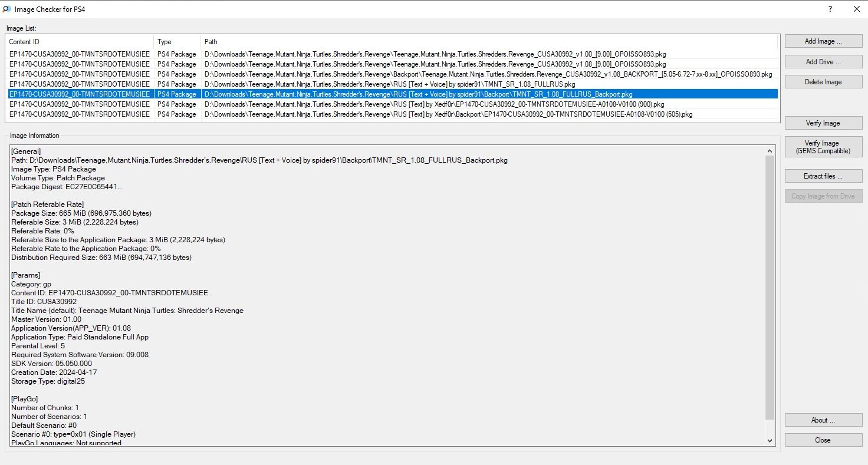868x465 pixels.
Task: Click the Image Information vertical scrollbar thumb
Action: click(770, 288)
